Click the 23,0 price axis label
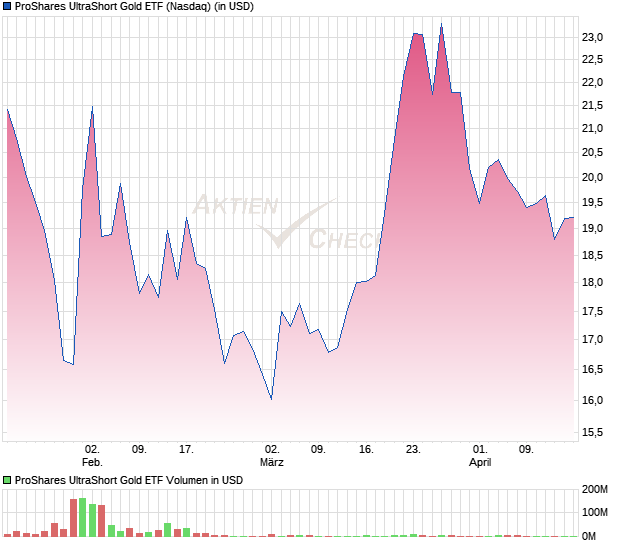The image size is (620, 546). (x=593, y=37)
